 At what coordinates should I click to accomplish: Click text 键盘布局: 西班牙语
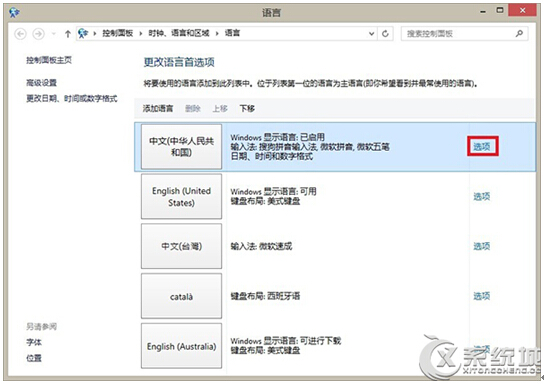pos(265,296)
